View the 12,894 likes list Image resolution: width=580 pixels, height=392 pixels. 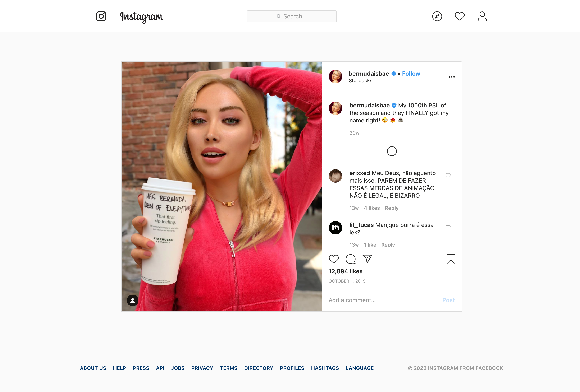[345, 271]
